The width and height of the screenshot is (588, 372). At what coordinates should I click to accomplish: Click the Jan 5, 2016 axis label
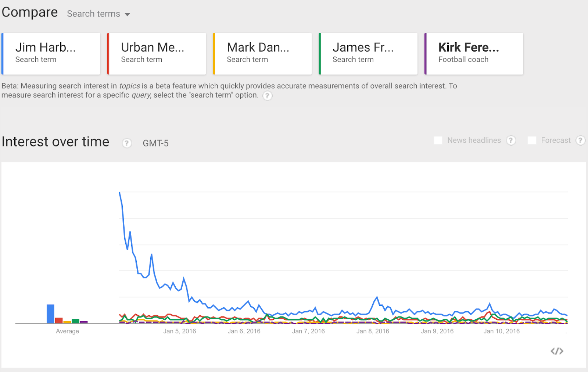pyautogui.click(x=180, y=331)
